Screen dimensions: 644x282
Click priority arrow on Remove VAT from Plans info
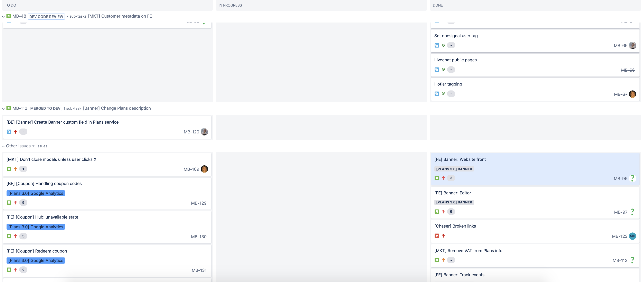click(x=443, y=260)
